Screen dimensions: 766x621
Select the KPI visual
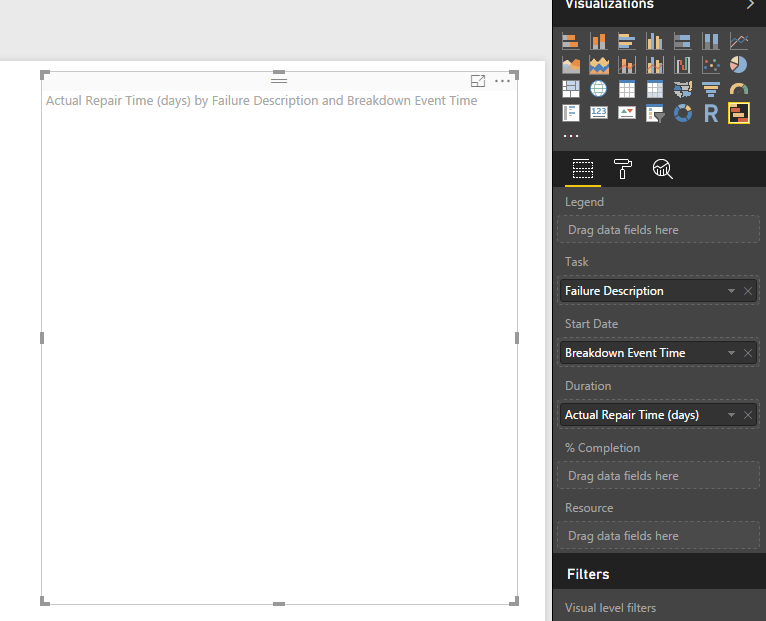click(627, 113)
